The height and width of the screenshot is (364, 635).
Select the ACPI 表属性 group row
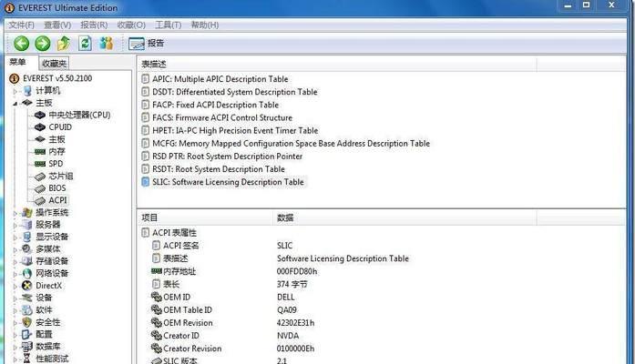tap(174, 233)
